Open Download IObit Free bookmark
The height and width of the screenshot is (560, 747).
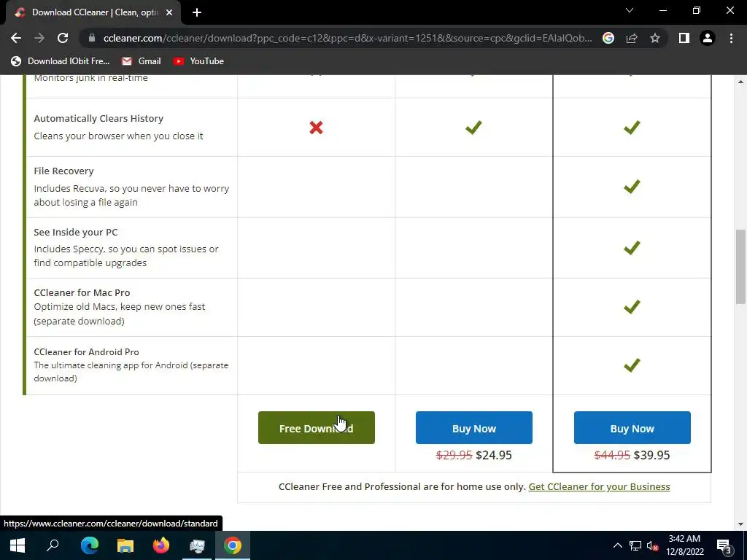point(61,61)
